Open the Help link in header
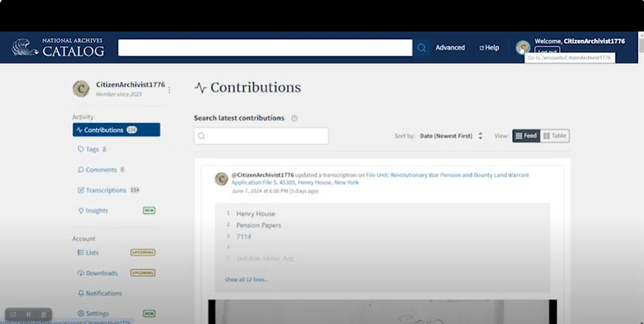 490,48
